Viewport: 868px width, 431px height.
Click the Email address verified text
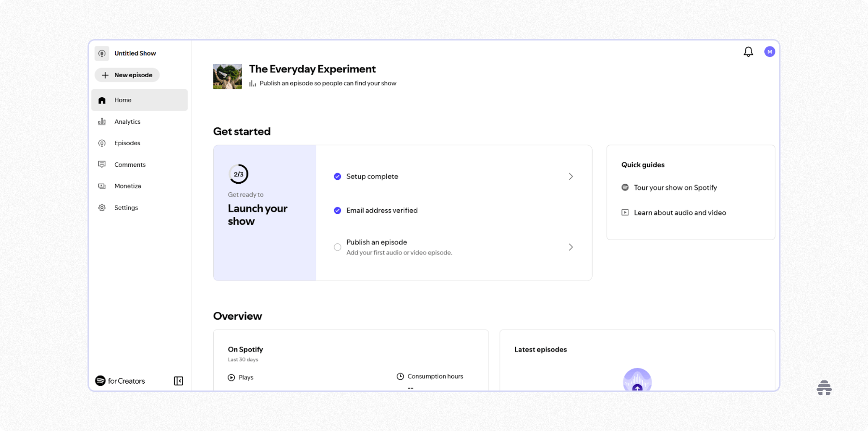pos(382,211)
